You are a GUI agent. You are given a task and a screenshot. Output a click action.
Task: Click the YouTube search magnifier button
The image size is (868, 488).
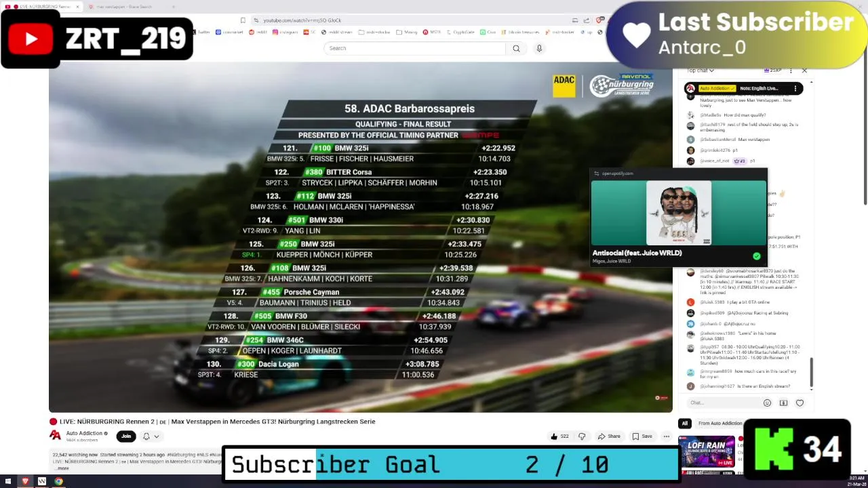(516, 48)
